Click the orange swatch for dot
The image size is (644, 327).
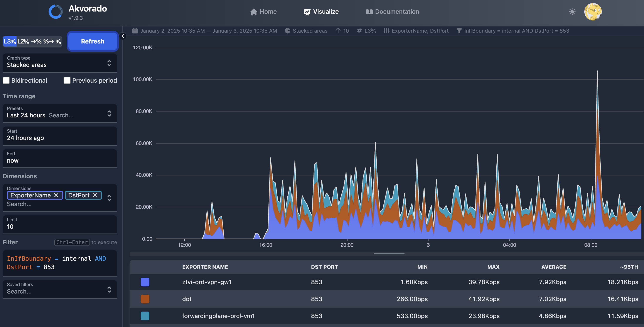145,299
